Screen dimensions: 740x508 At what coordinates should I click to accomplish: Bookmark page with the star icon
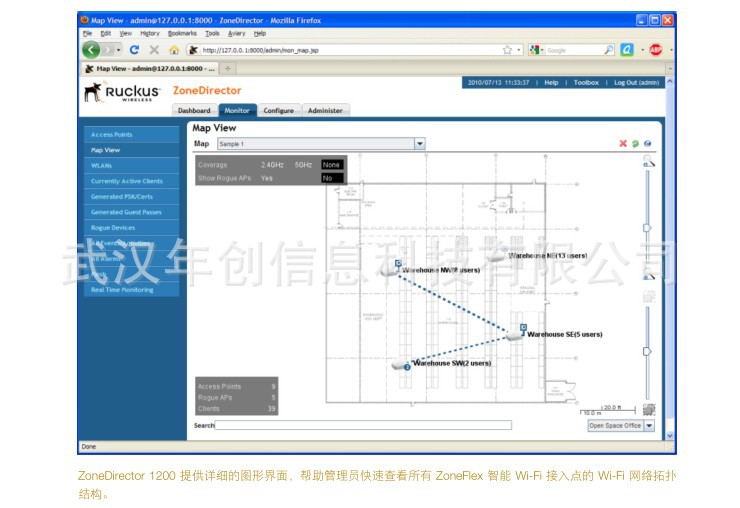tap(507, 50)
